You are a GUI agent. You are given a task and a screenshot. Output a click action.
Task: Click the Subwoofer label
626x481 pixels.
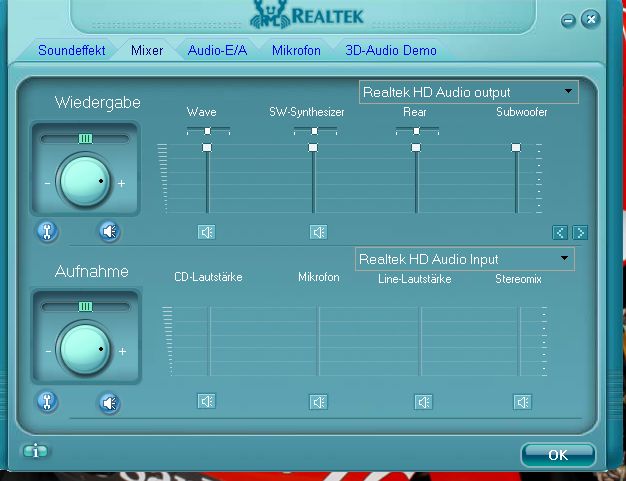[x=521, y=112]
